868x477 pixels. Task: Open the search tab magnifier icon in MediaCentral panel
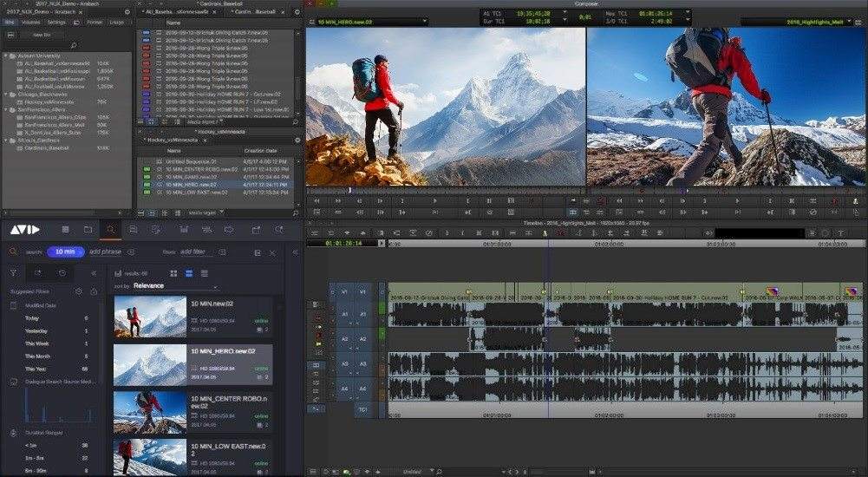pyautogui.click(x=111, y=230)
